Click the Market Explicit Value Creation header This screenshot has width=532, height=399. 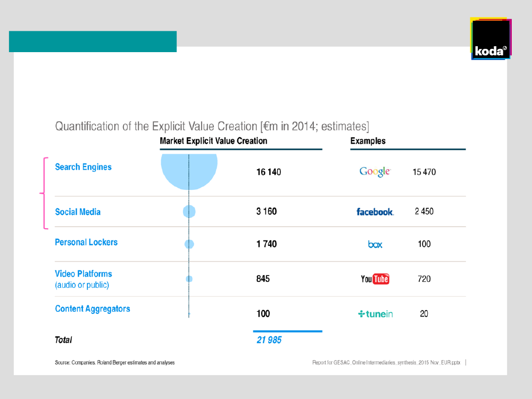[213, 141]
